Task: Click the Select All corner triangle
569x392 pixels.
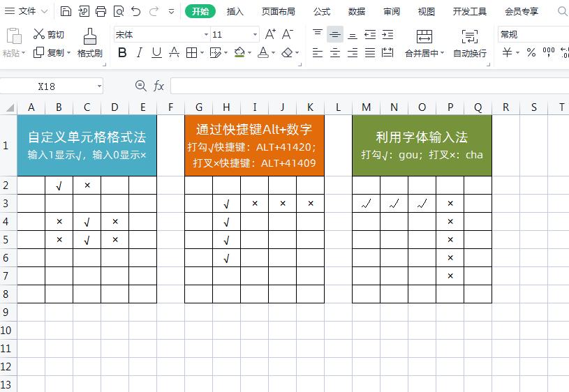Action: point(10,107)
